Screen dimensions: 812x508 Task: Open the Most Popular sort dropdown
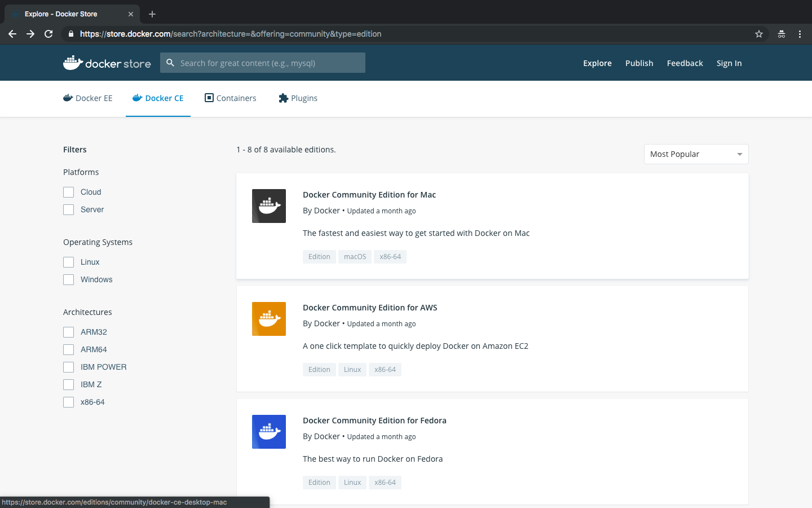[x=696, y=154]
